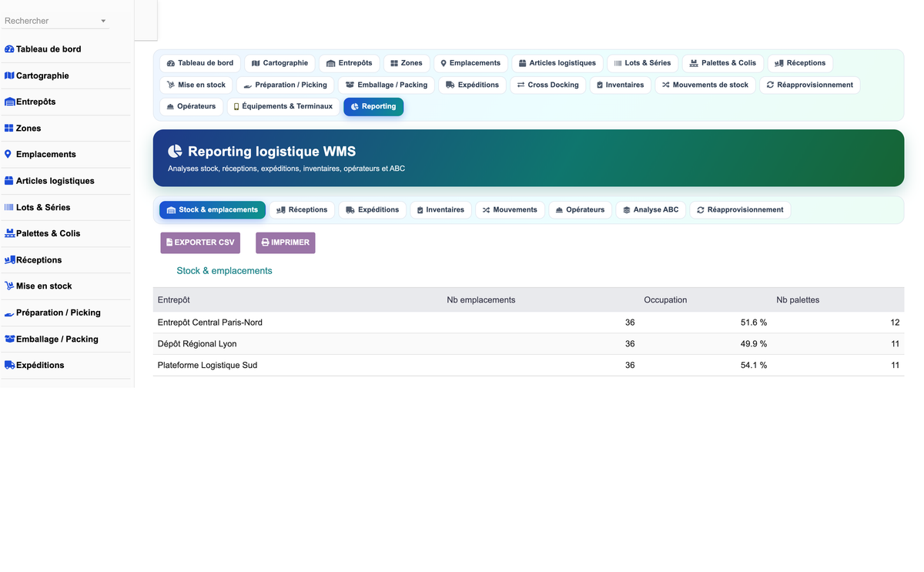The width and height of the screenshot is (924, 572).
Task: Open the Rechercher search dropdown arrow
Action: point(103,21)
